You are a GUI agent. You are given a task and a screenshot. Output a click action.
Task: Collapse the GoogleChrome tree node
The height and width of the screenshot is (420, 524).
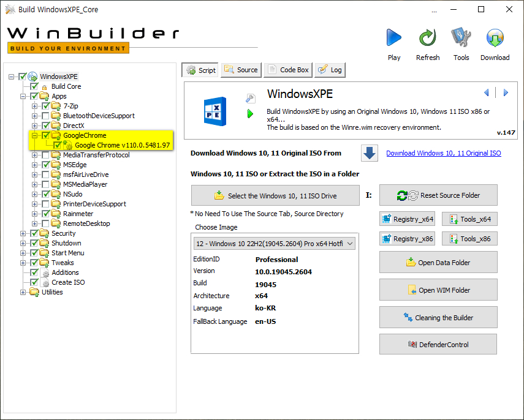click(x=34, y=135)
